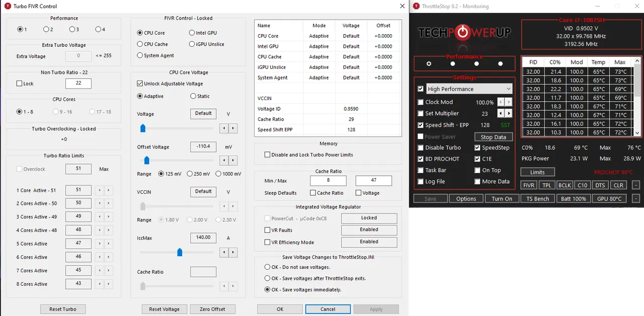Screen dimensions: 644x316
Task: Select the System Agent radio button
Action: pos(140,55)
